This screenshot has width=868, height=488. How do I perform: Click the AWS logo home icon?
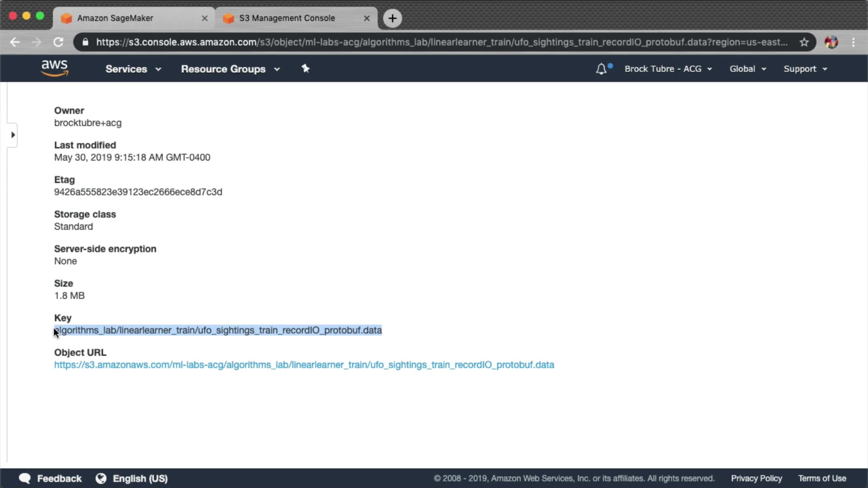[x=54, y=68]
